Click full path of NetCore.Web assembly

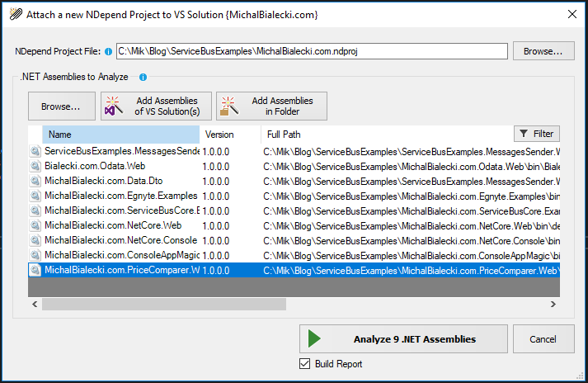[412, 225]
